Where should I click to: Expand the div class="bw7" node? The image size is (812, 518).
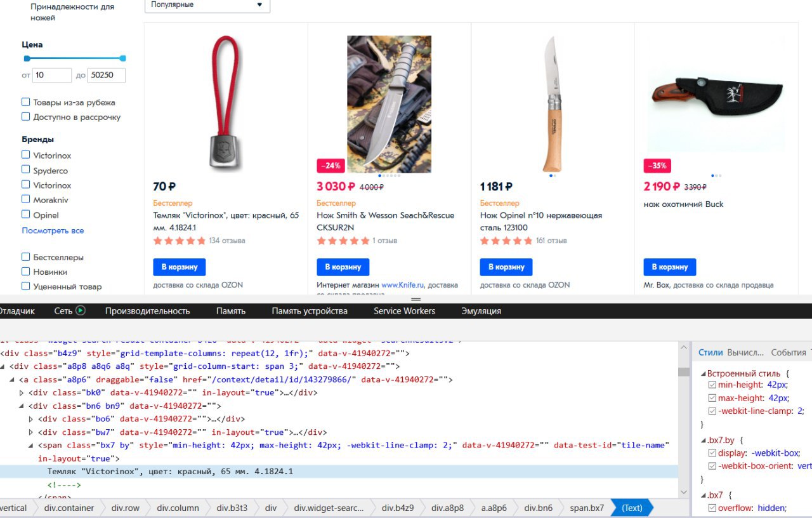32,432
